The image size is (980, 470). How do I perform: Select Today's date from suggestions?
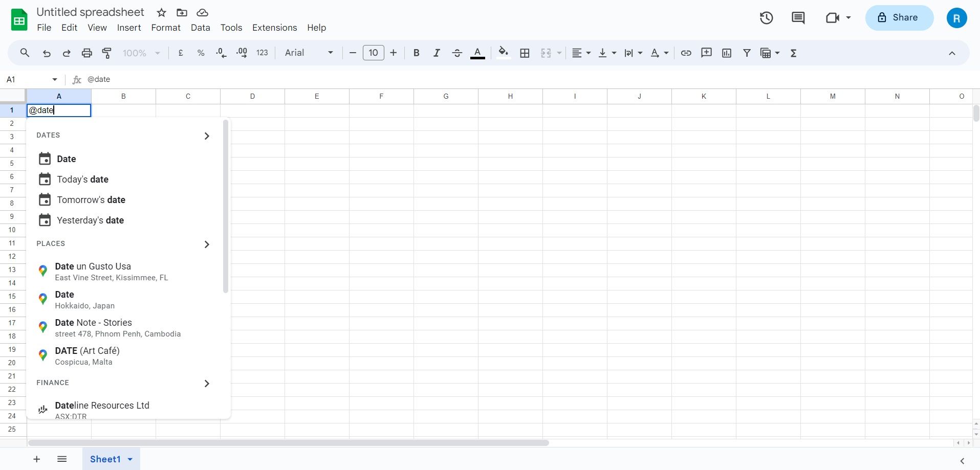coord(82,180)
